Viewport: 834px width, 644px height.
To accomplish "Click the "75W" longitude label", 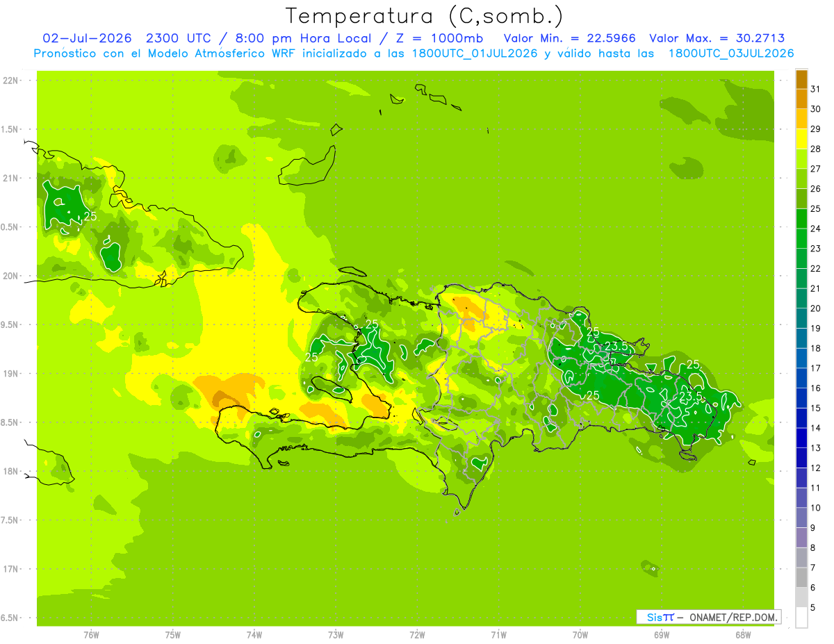I will (173, 635).
